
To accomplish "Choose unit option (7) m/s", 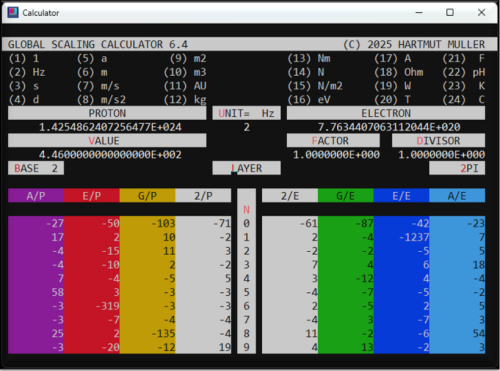I will (98, 86).
